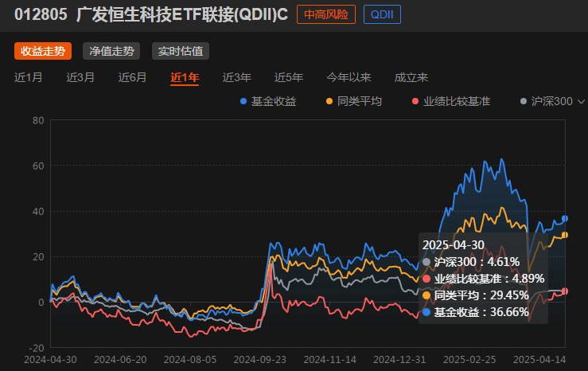Viewport: 588px width, 371px height.
Task: Click y-axis label -20
Action: click(x=36, y=348)
